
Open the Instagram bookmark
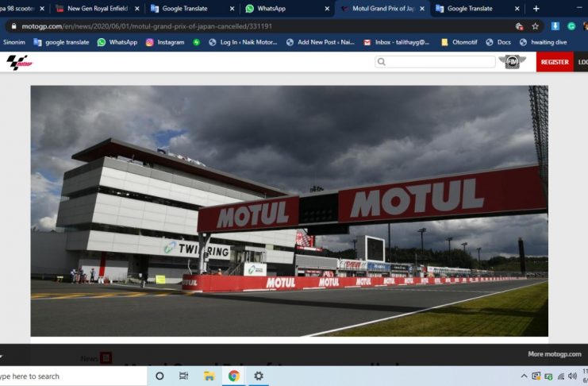pos(164,42)
